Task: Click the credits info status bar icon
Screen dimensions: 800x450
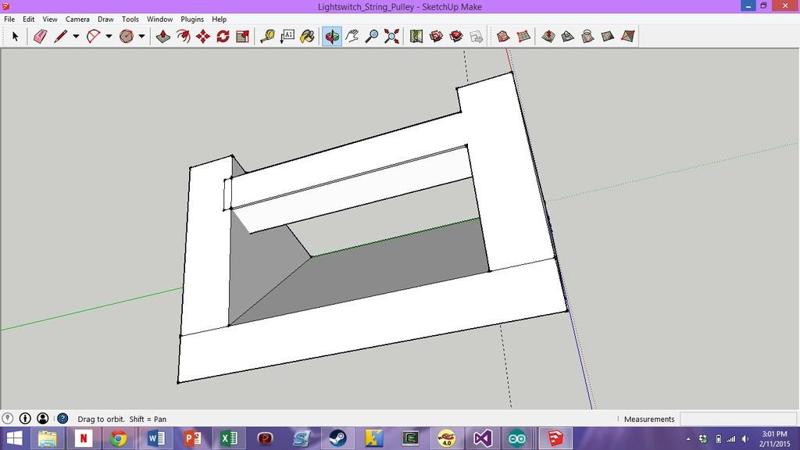Action: 25,418
